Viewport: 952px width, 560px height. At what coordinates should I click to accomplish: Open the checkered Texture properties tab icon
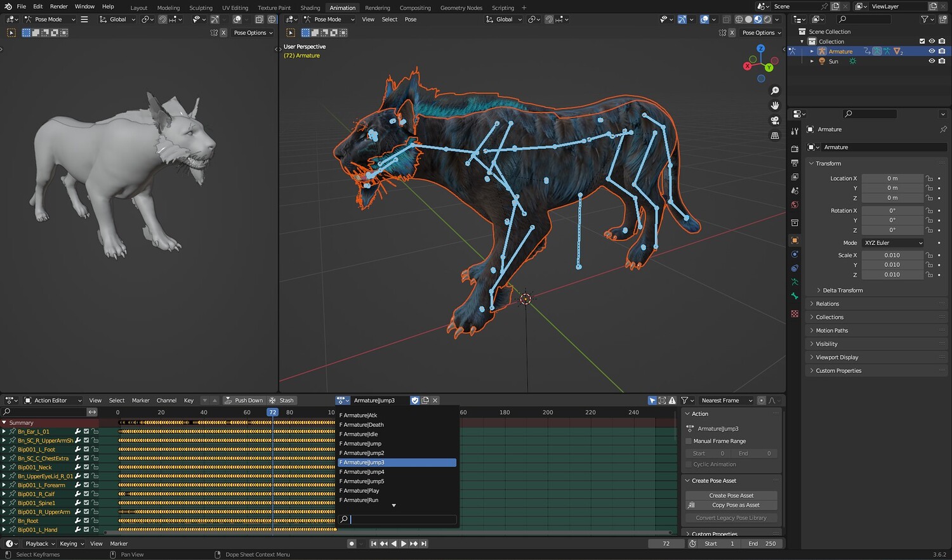point(795,314)
